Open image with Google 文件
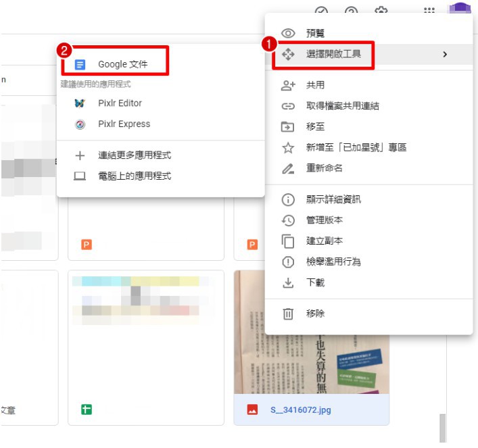 click(122, 64)
